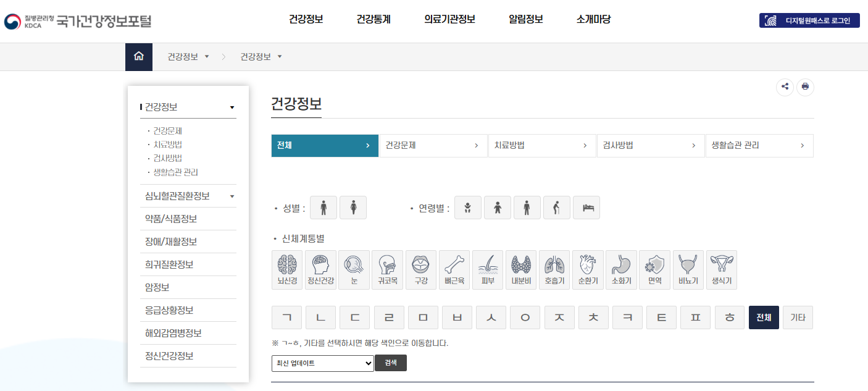Switch to the 치료방법 category tab

click(x=542, y=145)
